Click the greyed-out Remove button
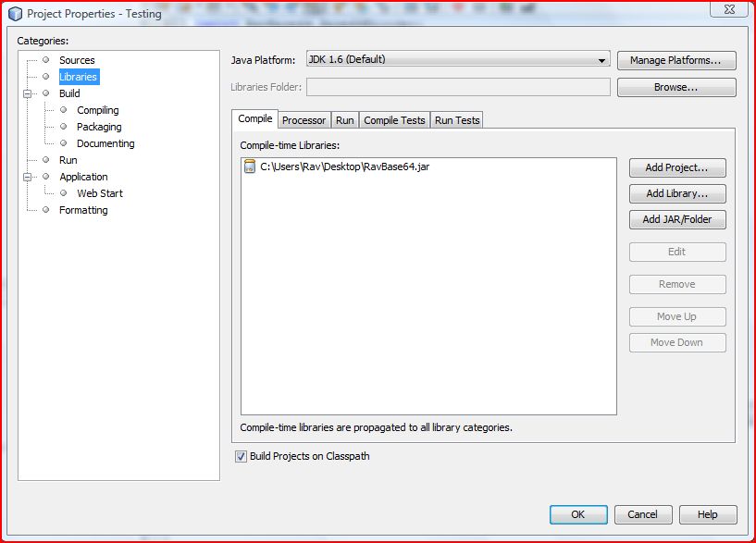Screen dimensions: 756x543 pyautogui.click(x=677, y=284)
